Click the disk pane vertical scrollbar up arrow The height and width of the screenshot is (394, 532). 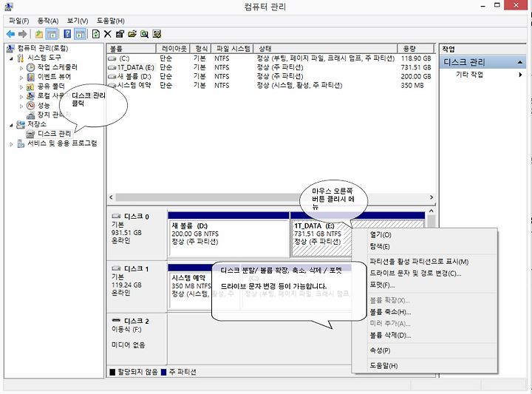click(432, 211)
